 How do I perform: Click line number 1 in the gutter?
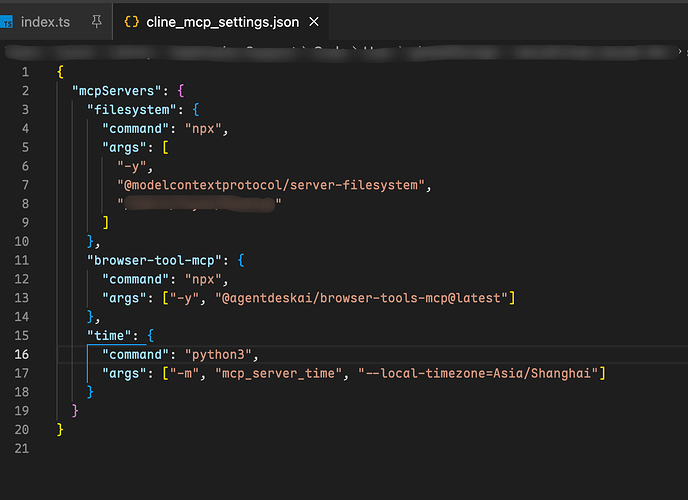25,71
